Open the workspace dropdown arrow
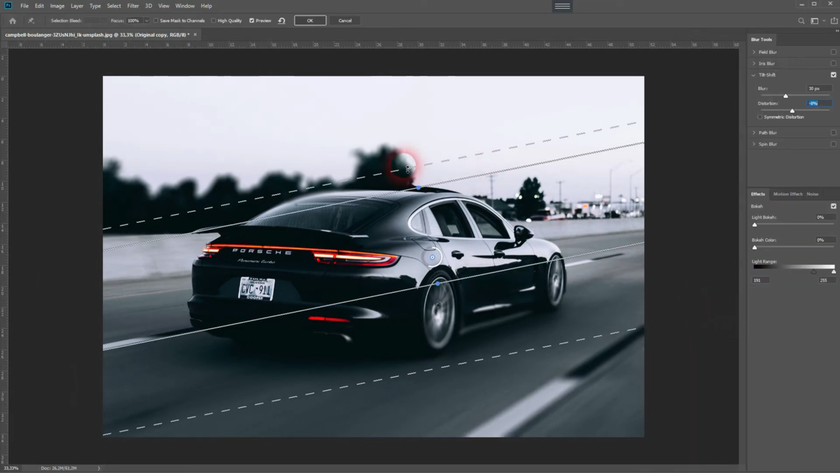The width and height of the screenshot is (840, 473). (824, 21)
